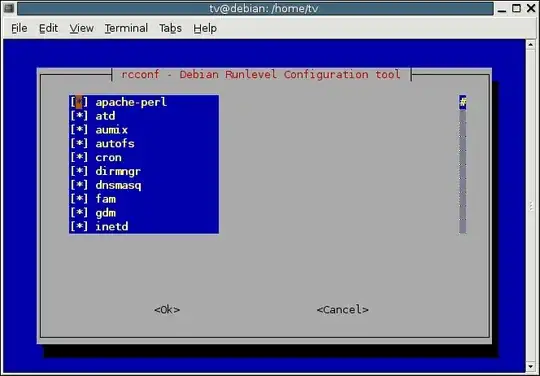Open the Help menu

205,28
